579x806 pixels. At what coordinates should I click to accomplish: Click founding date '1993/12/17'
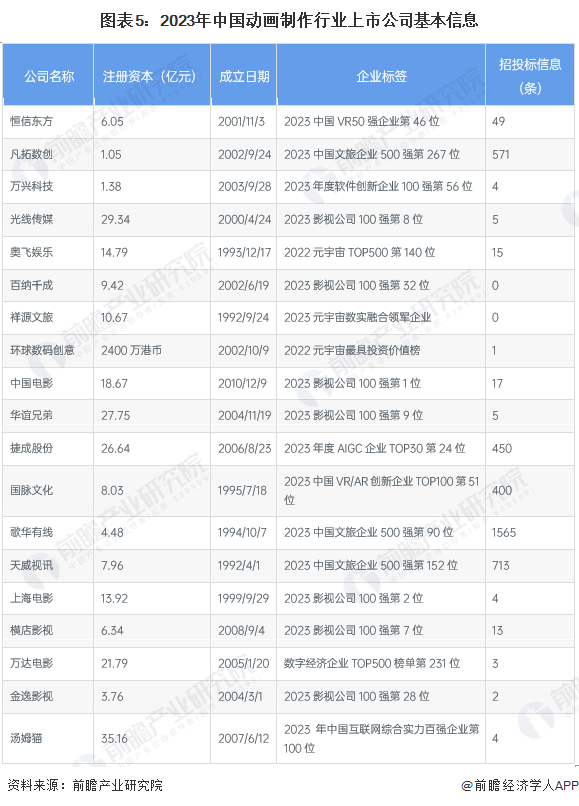(x=244, y=252)
